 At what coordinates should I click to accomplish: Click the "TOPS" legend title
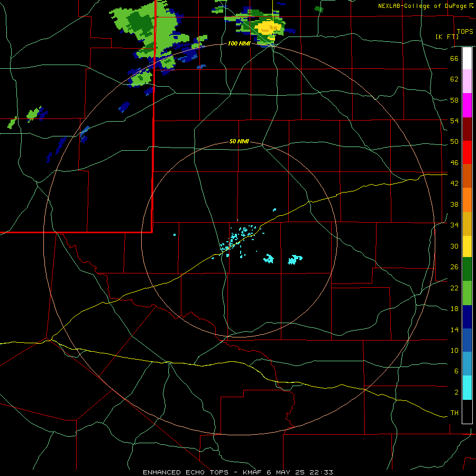point(465,31)
